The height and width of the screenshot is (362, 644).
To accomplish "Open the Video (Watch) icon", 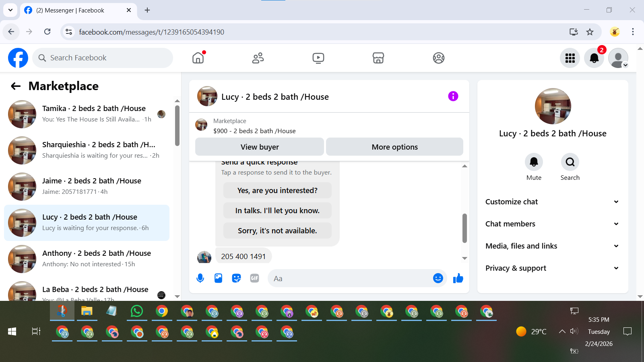I will [x=318, y=58].
